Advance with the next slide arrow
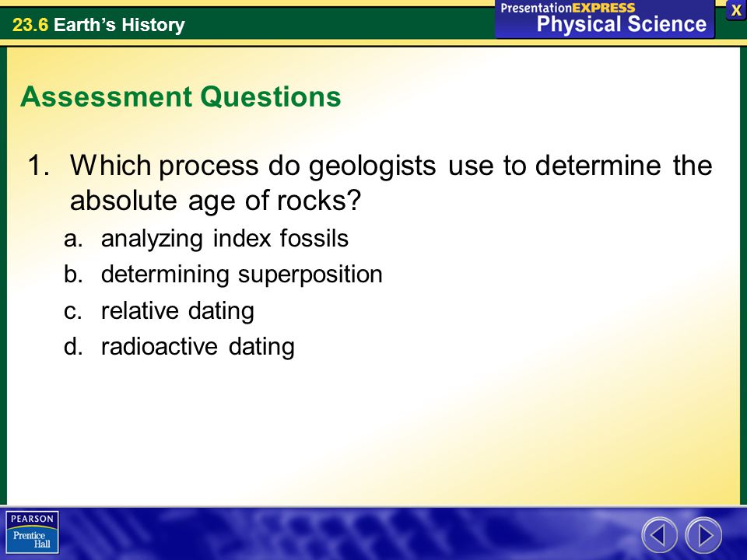 pyautogui.click(x=703, y=535)
